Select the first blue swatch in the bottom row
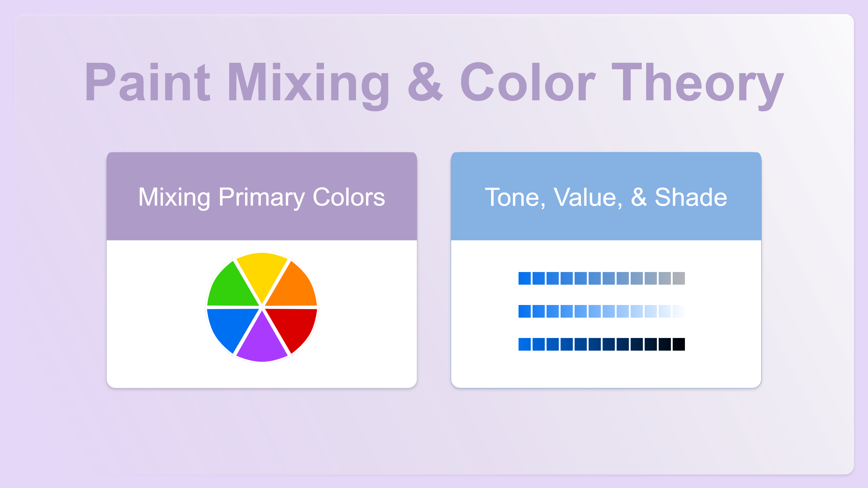Viewport: 868px width, 488px height. coord(525,344)
